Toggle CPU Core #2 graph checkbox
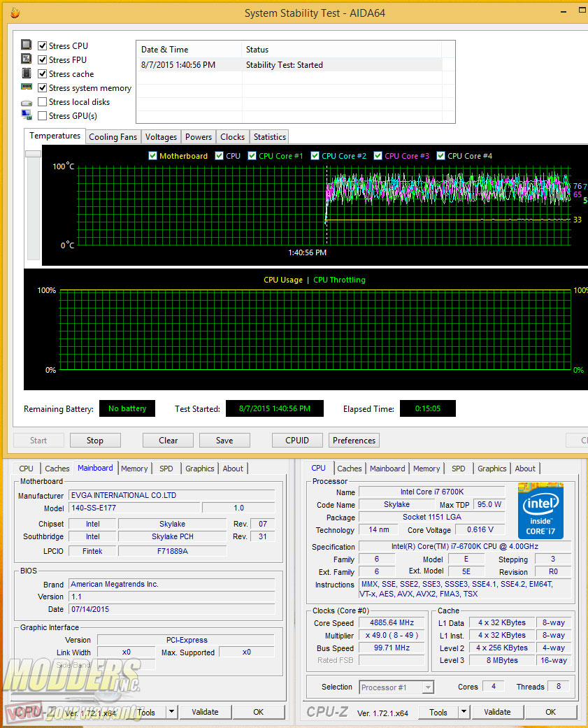 click(315, 155)
